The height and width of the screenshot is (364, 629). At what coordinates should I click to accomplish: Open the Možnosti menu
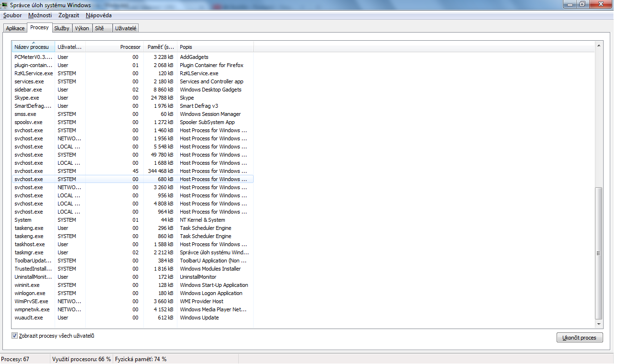pos(40,15)
